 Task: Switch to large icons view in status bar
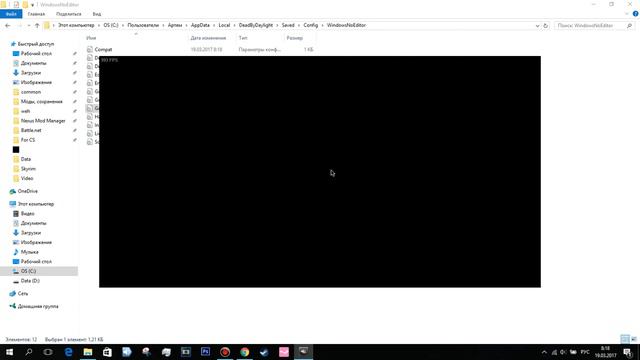click(634, 339)
